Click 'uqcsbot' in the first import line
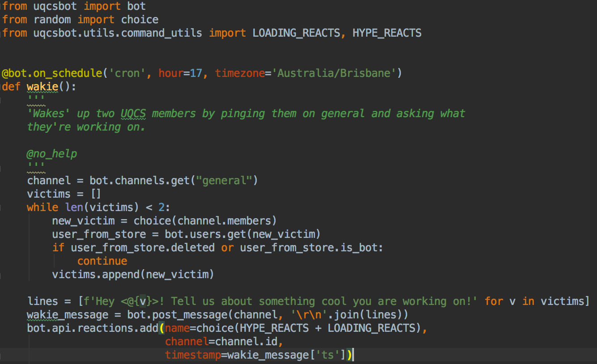The height and width of the screenshot is (364, 597). (x=55, y=6)
